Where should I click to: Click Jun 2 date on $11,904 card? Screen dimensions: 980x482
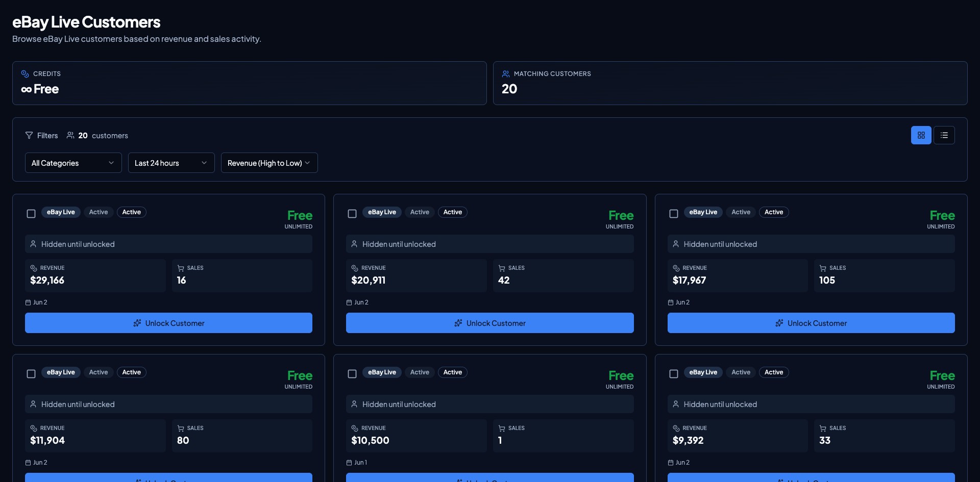pos(40,463)
